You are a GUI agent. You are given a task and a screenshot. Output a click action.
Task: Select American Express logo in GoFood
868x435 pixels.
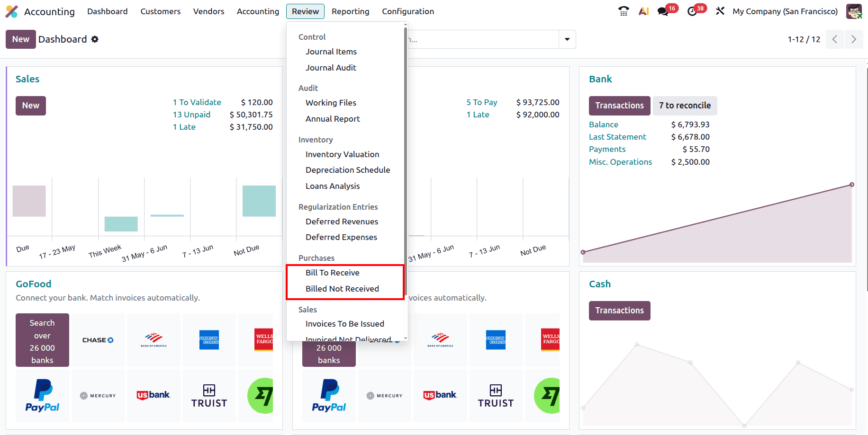click(x=209, y=340)
